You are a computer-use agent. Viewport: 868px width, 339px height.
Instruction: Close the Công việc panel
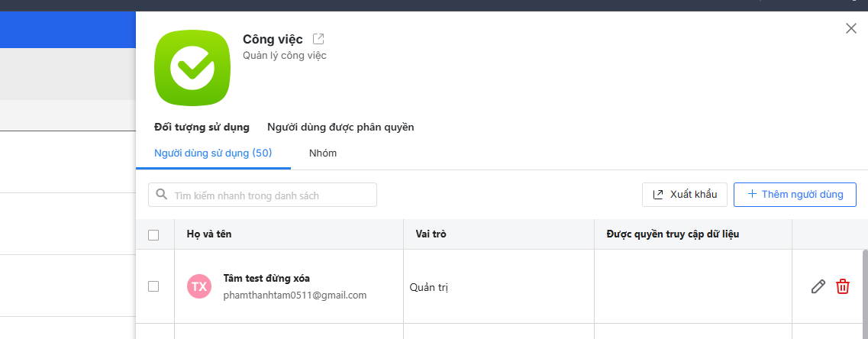tap(851, 28)
